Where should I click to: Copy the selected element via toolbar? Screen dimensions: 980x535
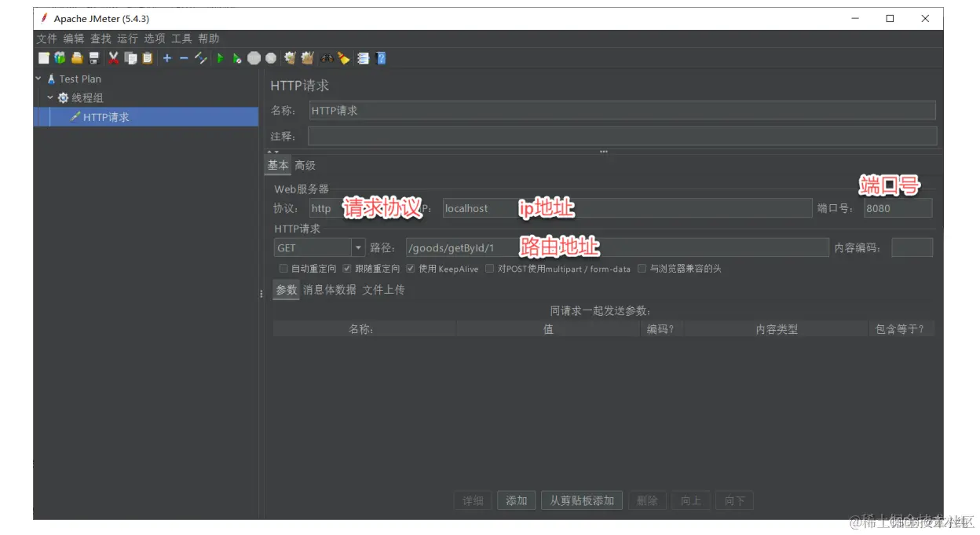pyautogui.click(x=130, y=58)
